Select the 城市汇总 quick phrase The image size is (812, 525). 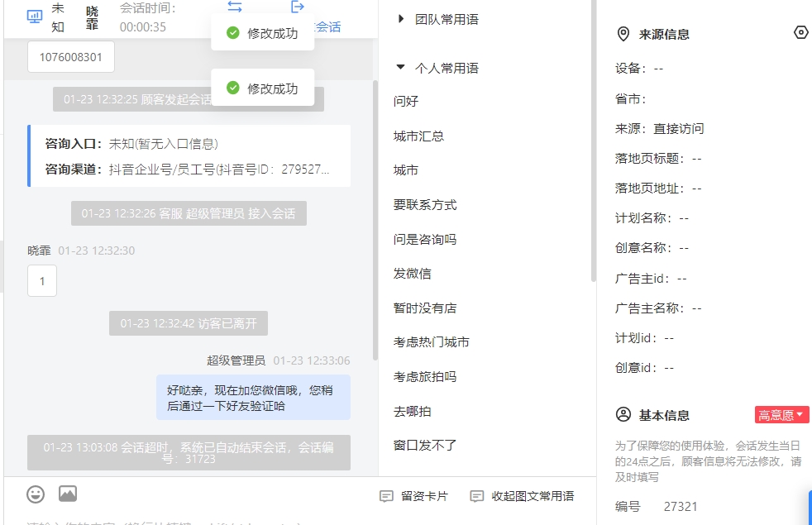(418, 136)
